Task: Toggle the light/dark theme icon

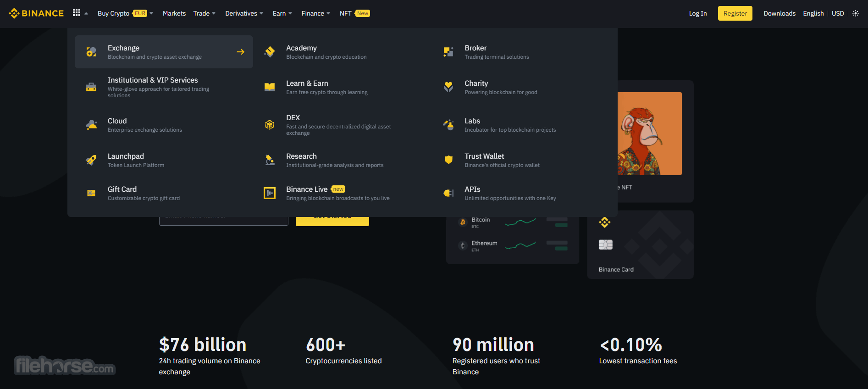Action: click(x=856, y=13)
